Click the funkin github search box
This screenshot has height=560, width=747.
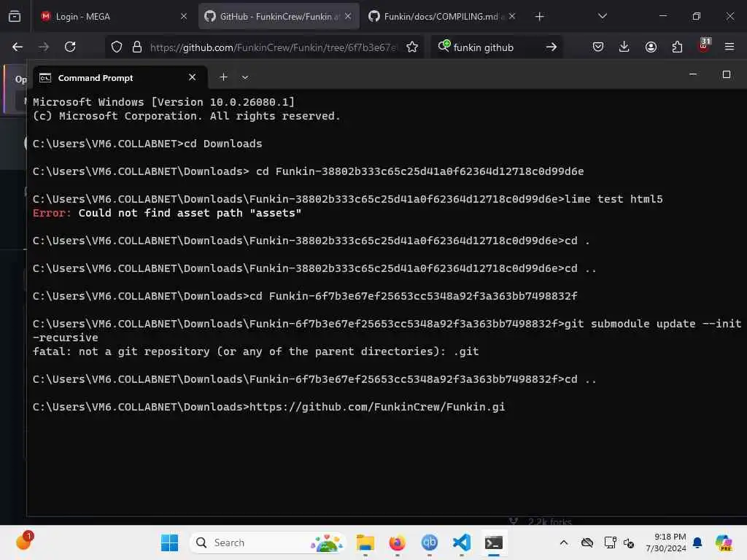(495, 47)
